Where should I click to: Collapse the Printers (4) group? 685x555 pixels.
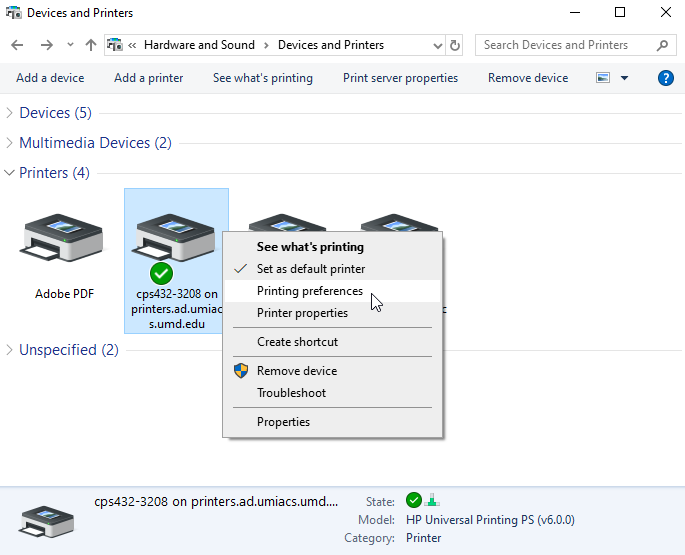tap(10, 173)
